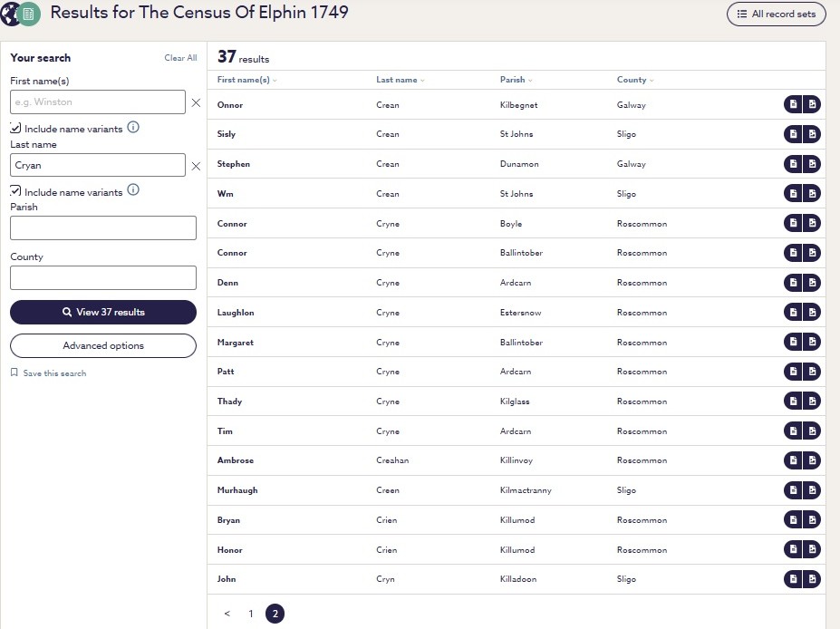Show info about first name variants
Image resolution: width=840 pixels, height=629 pixels.
coord(133,127)
